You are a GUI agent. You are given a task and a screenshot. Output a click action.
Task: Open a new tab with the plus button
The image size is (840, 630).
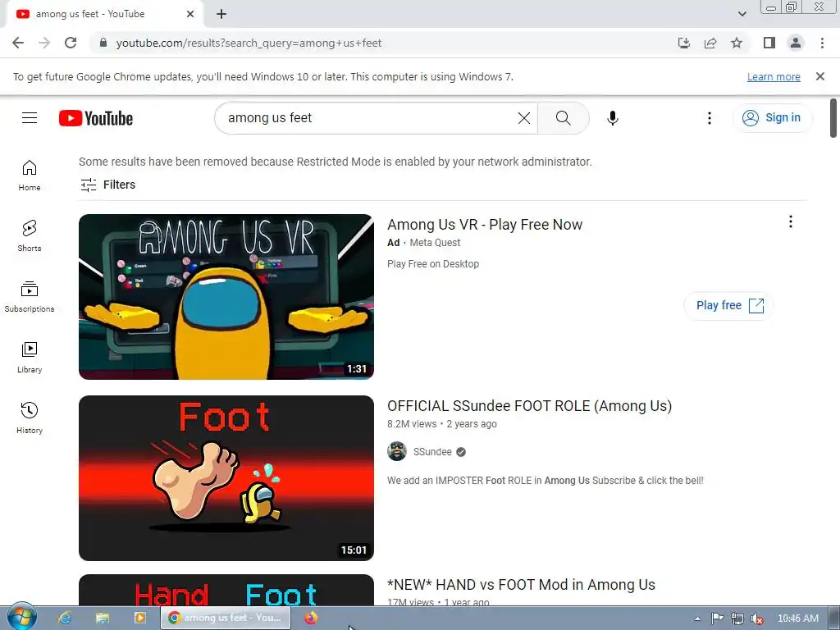tap(221, 14)
